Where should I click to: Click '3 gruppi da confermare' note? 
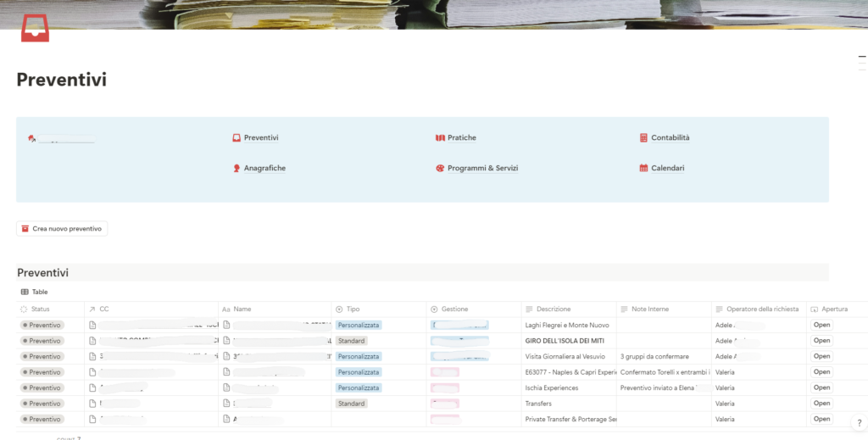tap(654, 356)
